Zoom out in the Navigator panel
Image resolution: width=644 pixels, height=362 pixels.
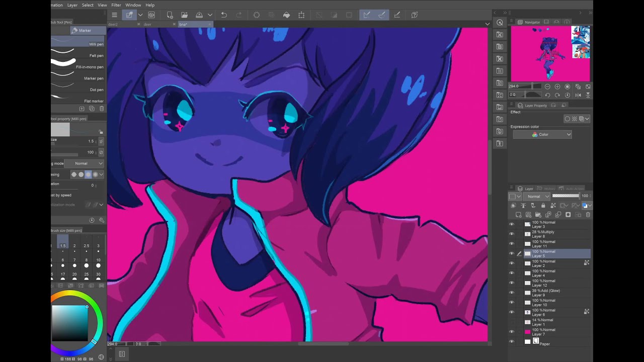tap(547, 86)
